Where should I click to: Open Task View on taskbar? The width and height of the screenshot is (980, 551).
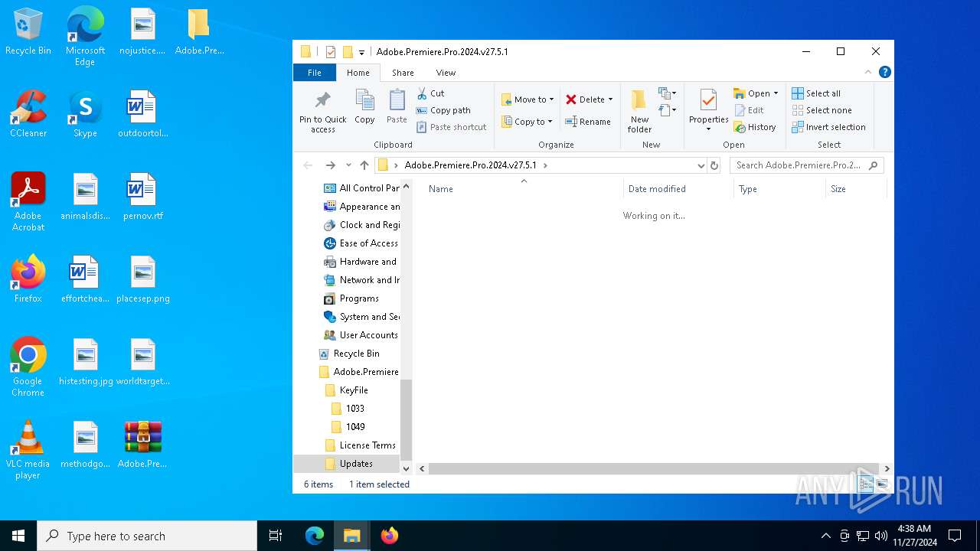(276, 536)
